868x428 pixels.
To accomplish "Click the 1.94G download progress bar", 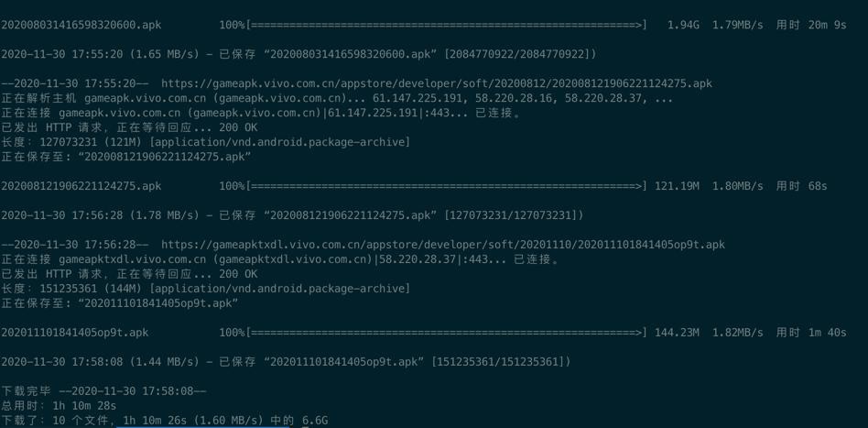I will tap(446, 25).
